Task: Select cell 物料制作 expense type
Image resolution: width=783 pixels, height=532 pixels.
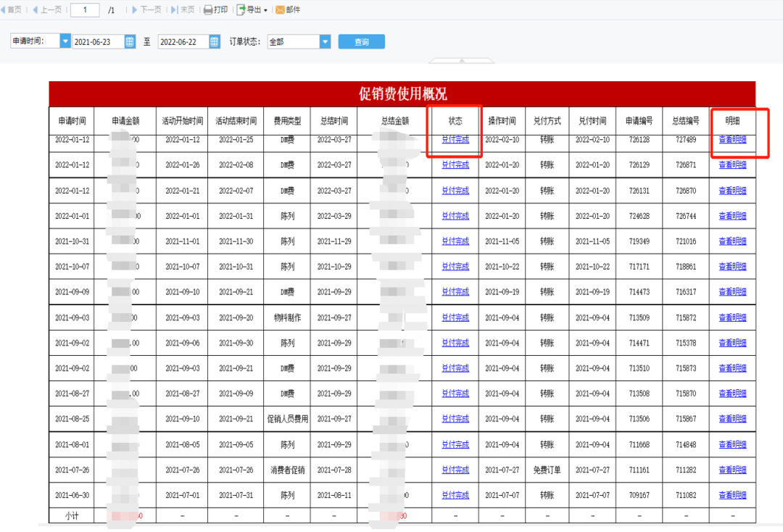Action: coord(287,317)
